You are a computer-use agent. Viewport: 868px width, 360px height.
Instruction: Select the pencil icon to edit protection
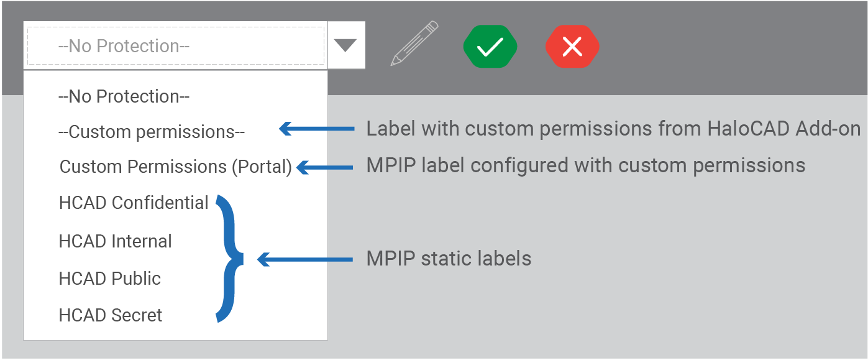pyautogui.click(x=414, y=45)
